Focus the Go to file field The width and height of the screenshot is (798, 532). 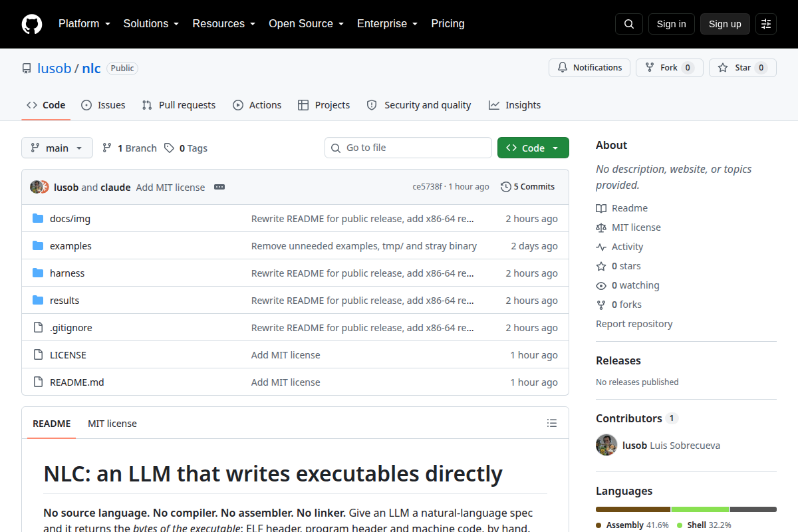click(x=408, y=148)
